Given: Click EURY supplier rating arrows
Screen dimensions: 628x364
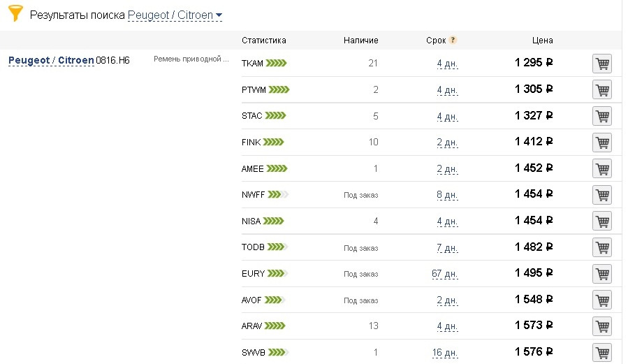Looking at the screenshot, I should coord(277,273).
